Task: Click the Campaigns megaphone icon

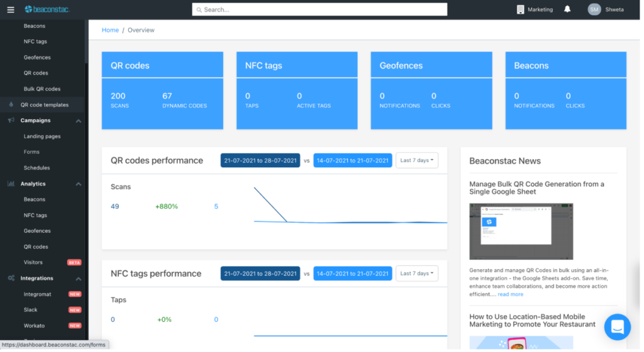Action: point(11,121)
